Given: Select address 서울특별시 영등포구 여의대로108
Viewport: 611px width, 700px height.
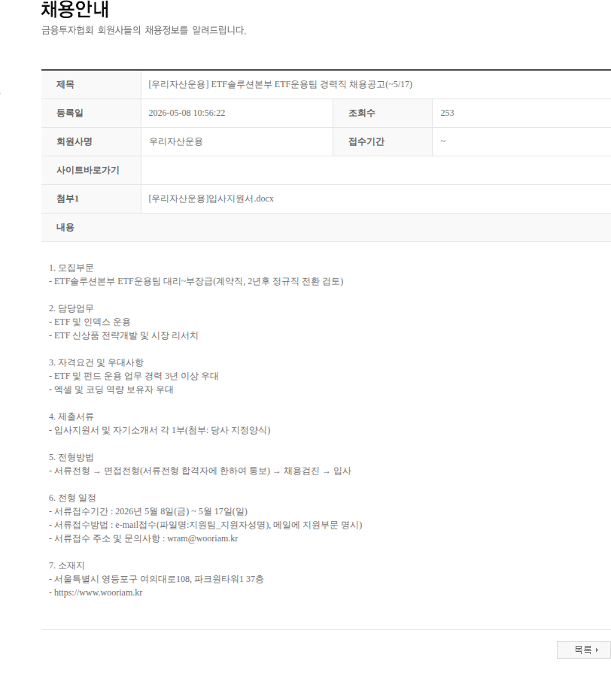Looking at the screenshot, I should point(157,579).
